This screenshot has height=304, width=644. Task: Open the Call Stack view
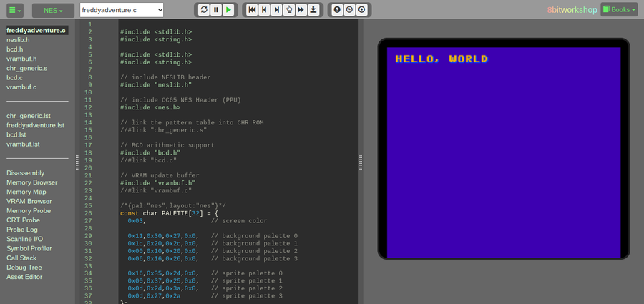tap(21, 258)
